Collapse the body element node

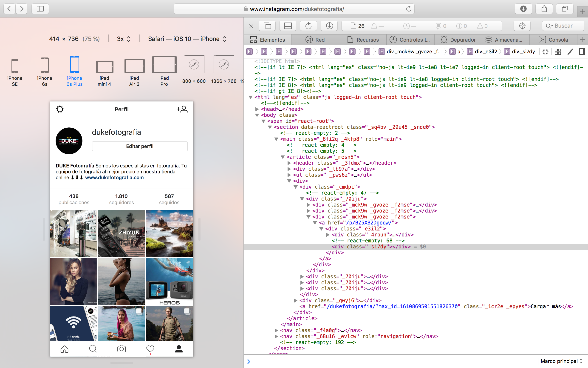tap(257, 115)
